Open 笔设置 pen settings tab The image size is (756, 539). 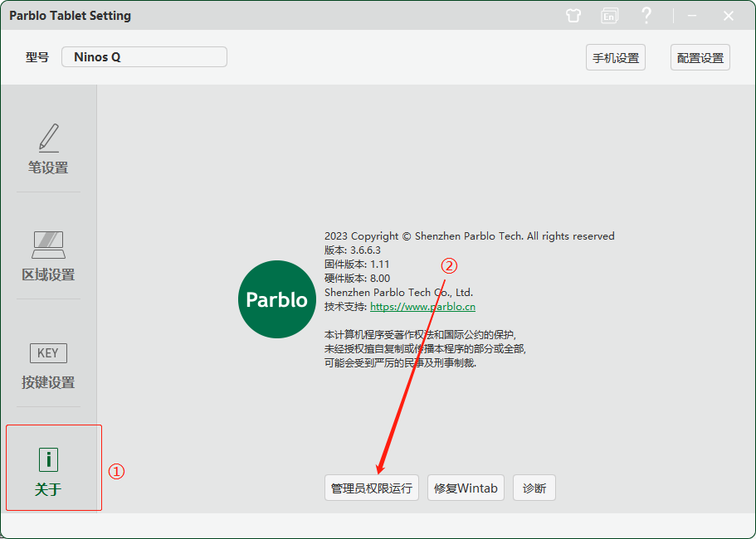click(x=48, y=148)
